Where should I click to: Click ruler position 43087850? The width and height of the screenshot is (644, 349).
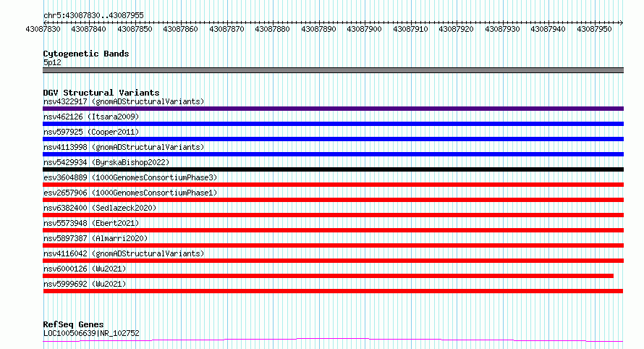point(135,29)
